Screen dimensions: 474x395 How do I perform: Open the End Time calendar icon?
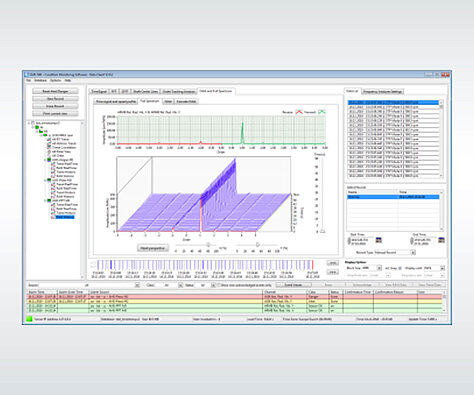click(441, 240)
